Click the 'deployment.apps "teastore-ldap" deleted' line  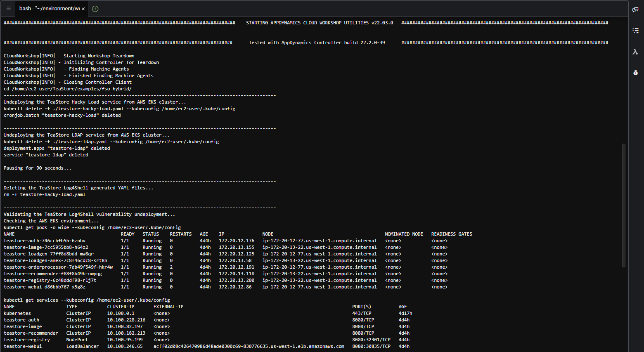[x=57, y=148]
